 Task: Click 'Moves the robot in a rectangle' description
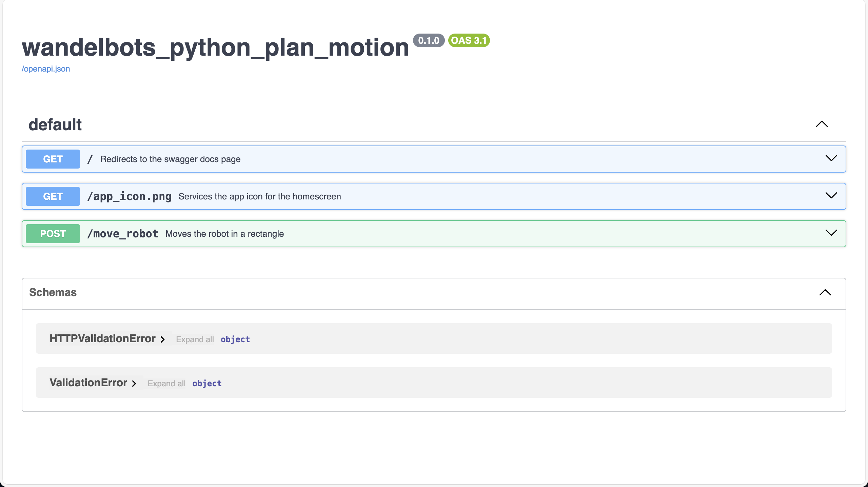click(x=224, y=234)
